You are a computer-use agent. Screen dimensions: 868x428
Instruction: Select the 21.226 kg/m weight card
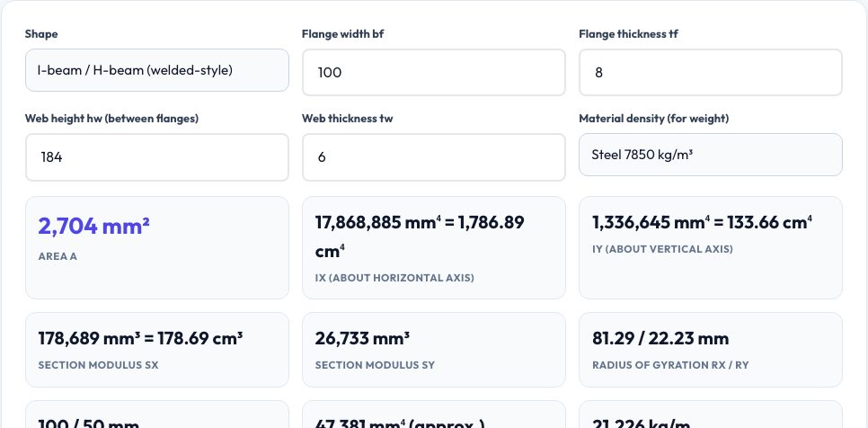point(710,415)
